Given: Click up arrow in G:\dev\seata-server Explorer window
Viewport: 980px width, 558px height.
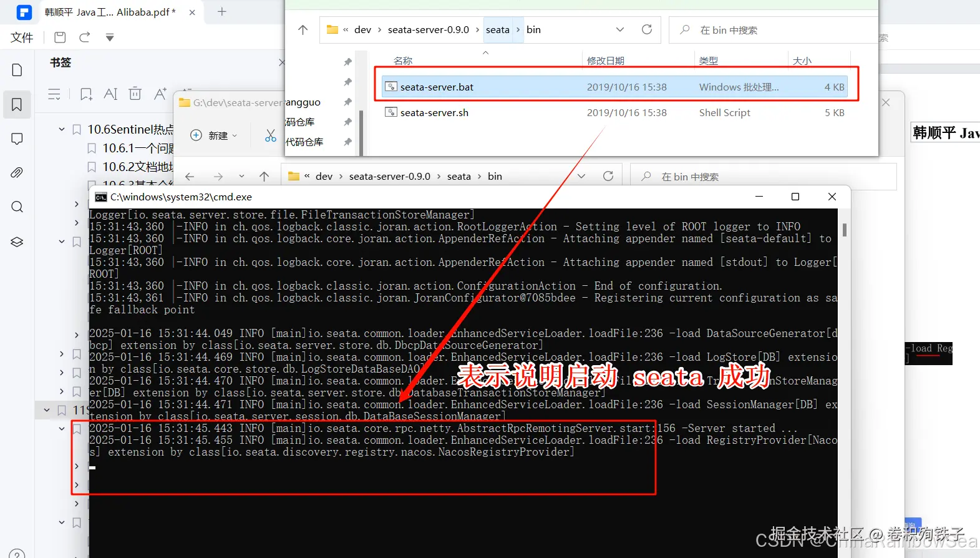Looking at the screenshot, I should point(264,177).
